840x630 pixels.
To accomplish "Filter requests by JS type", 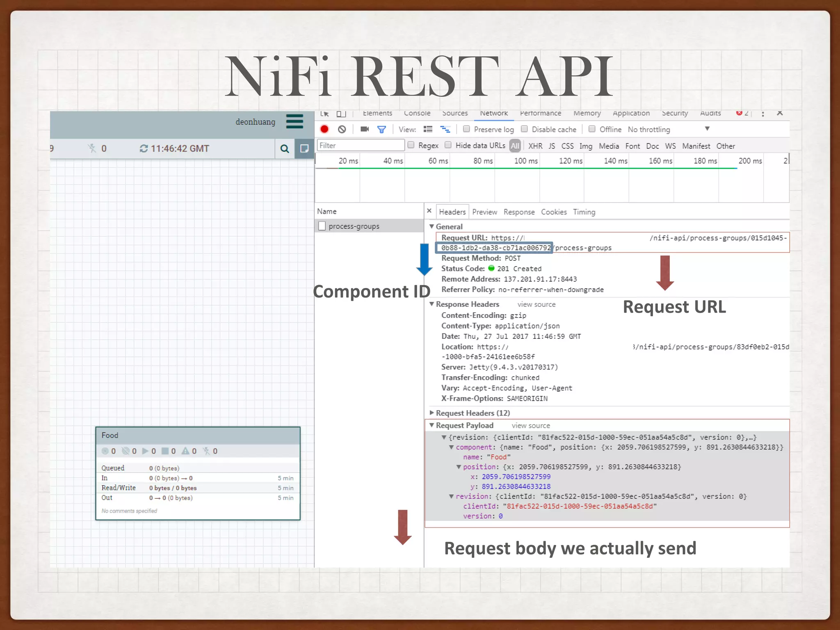I will pyautogui.click(x=552, y=146).
